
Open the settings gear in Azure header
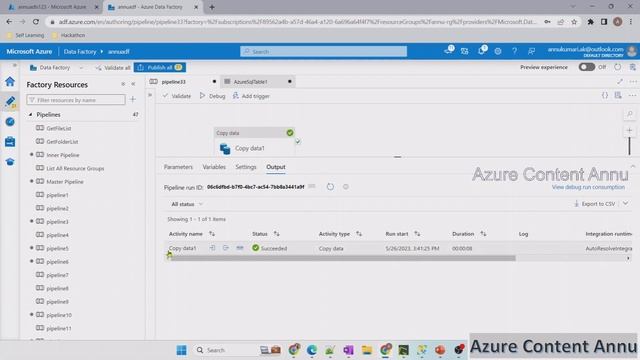coord(498,51)
